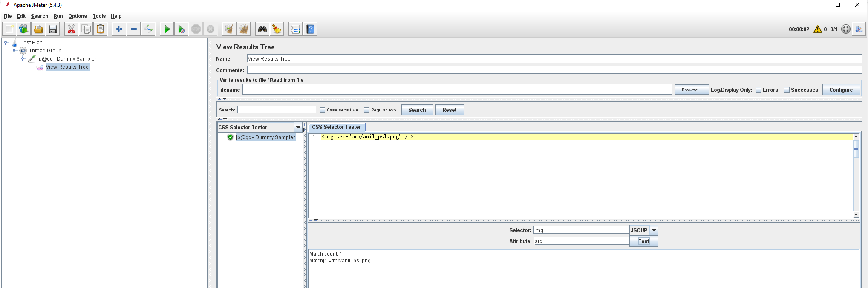Viewport: 868px width, 288px height.
Task: Select the CSS Selector Tester tab
Action: [336, 127]
